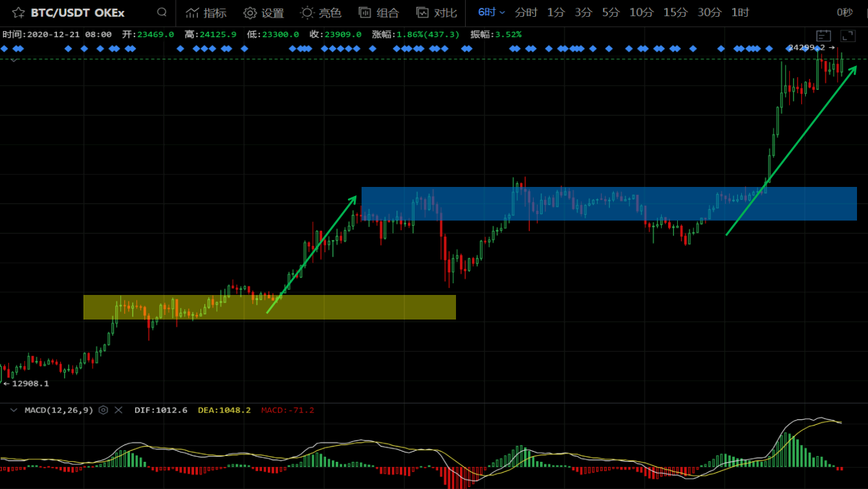Select the 1分 timeframe
The width and height of the screenshot is (868, 489).
556,12
